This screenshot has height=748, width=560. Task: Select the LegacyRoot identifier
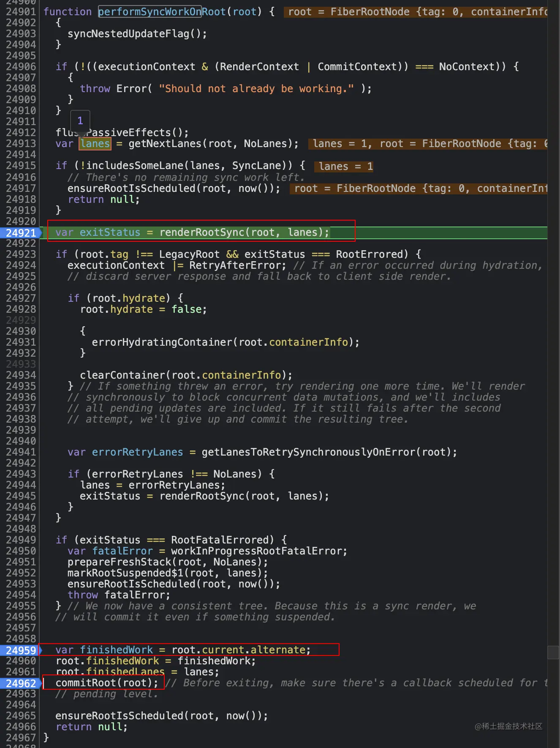coord(189,254)
